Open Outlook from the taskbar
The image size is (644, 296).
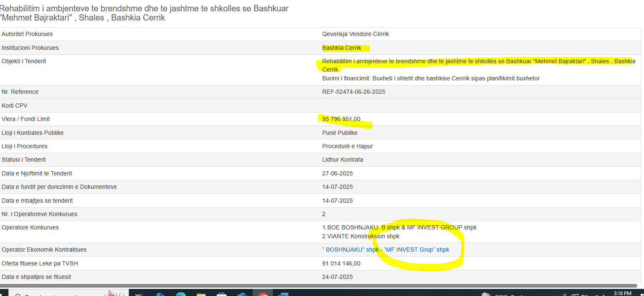pos(242,294)
